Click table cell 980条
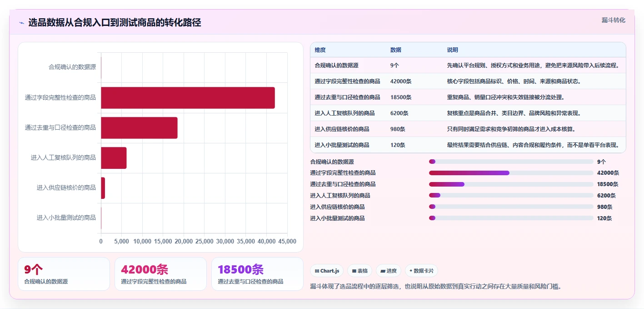 tap(397, 129)
